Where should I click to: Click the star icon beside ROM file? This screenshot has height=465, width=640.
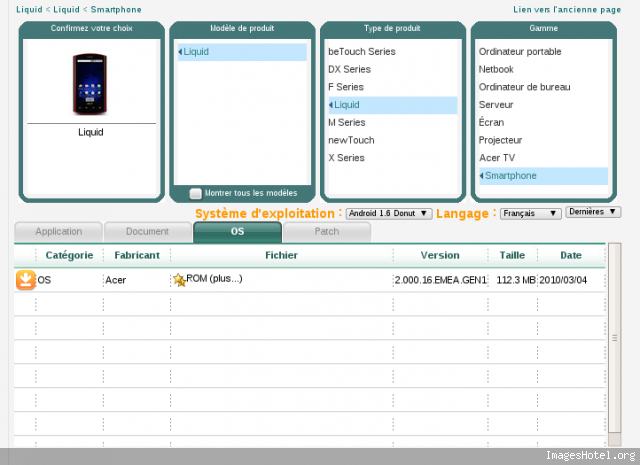[179, 280]
